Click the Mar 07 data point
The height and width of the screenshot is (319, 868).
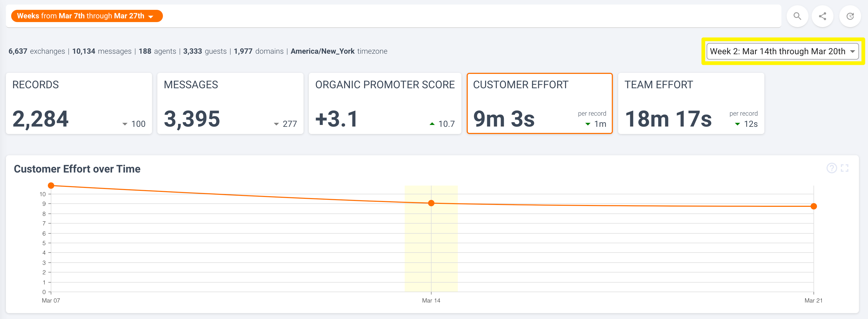[51, 186]
